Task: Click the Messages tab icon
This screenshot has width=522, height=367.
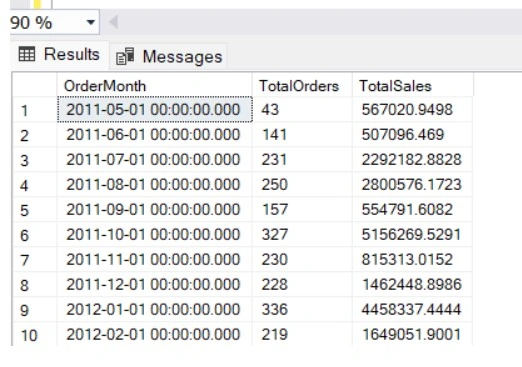Action: [125, 56]
